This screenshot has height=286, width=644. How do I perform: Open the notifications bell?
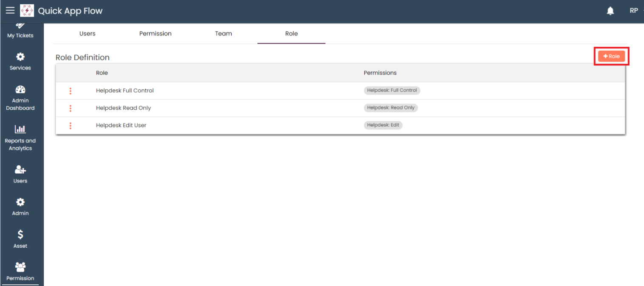coord(610,11)
